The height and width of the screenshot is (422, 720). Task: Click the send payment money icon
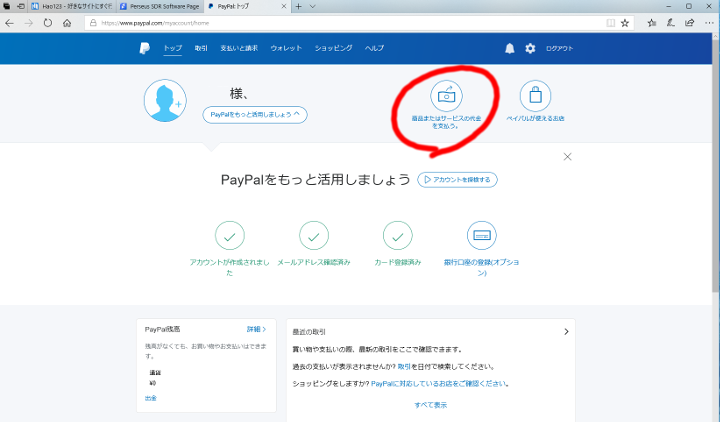pos(446,96)
